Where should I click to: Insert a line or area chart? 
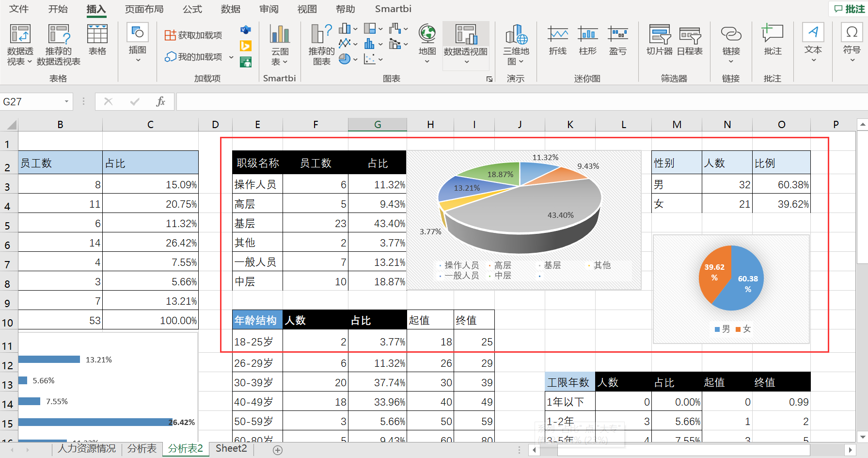point(345,44)
